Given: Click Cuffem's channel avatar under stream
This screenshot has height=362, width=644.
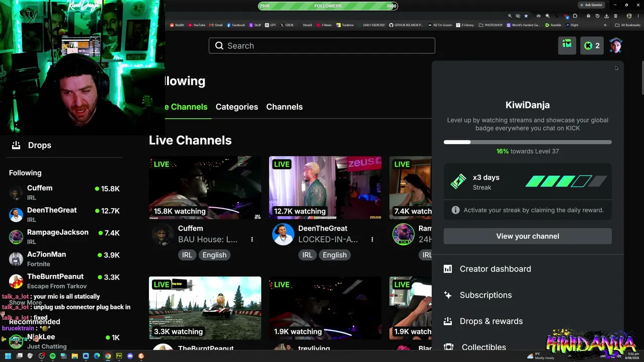Looking at the screenshot, I should click(163, 234).
